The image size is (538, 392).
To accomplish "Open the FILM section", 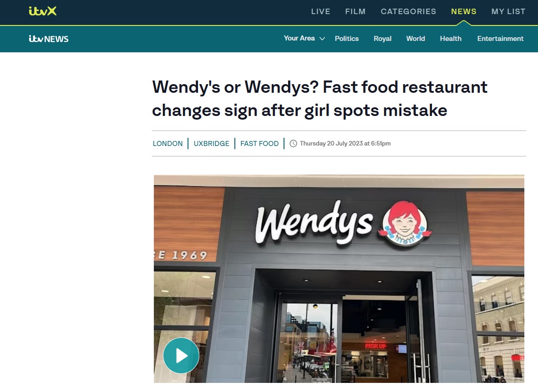I will click(x=355, y=11).
